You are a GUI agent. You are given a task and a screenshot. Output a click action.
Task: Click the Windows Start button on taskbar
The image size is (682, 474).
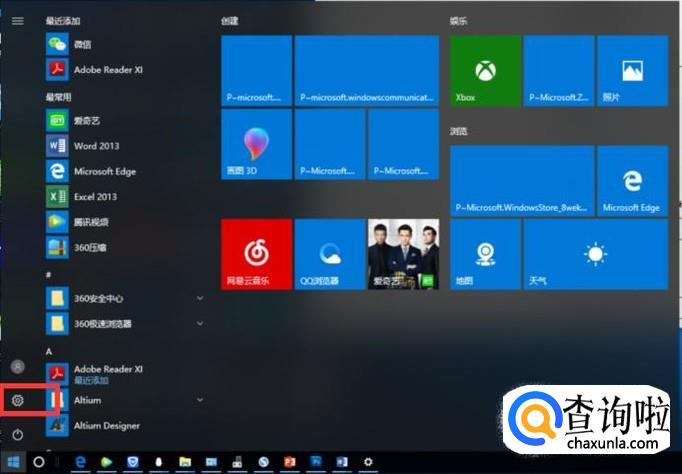pos(13,462)
